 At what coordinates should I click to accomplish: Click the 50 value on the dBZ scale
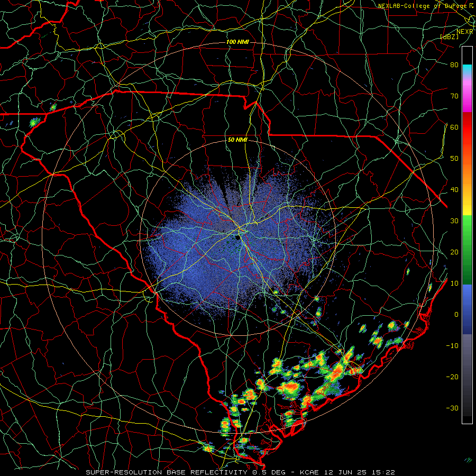pos(454,159)
